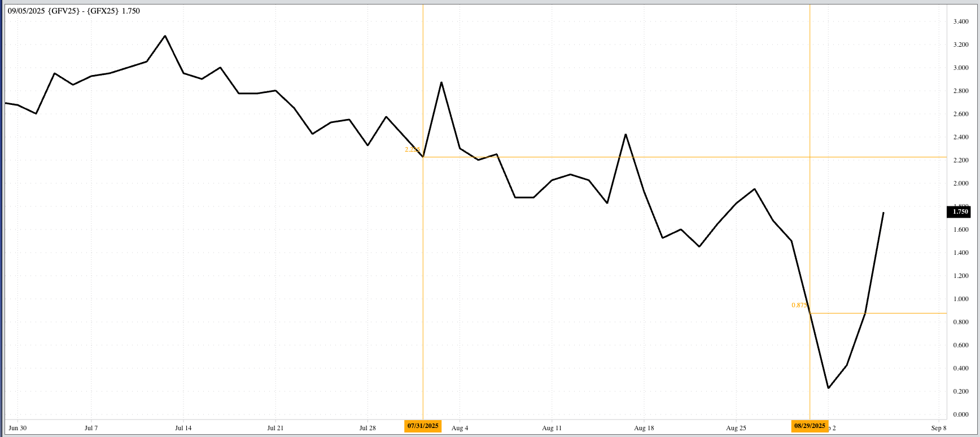The width and height of the screenshot is (980, 437).
Task: Click the Aug 4 date axis label
Action: pyautogui.click(x=460, y=428)
